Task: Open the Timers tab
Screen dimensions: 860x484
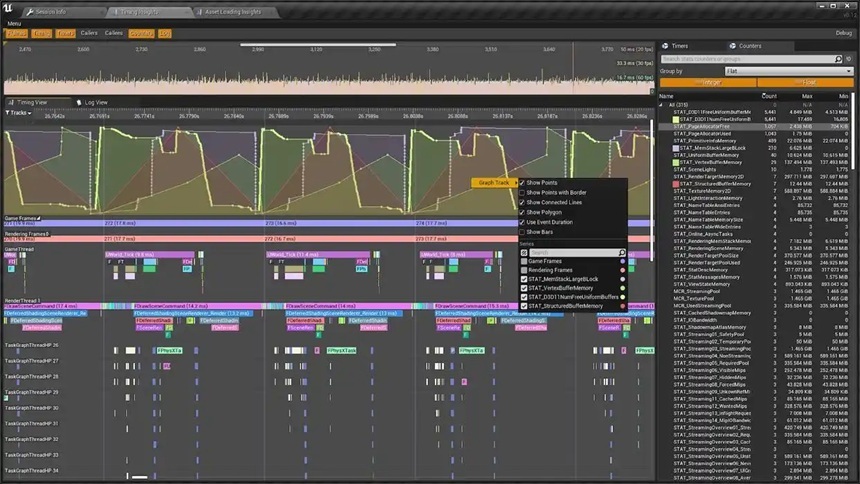Action: coord(675,46)
